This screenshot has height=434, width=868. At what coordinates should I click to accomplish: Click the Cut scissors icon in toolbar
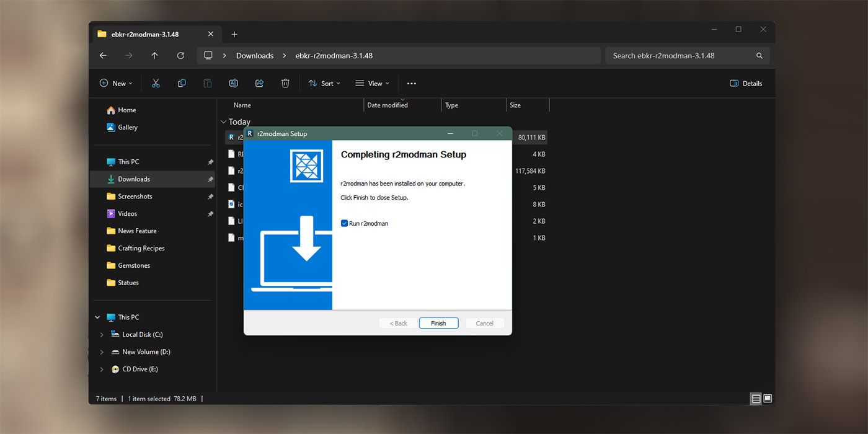coord(156,83)
